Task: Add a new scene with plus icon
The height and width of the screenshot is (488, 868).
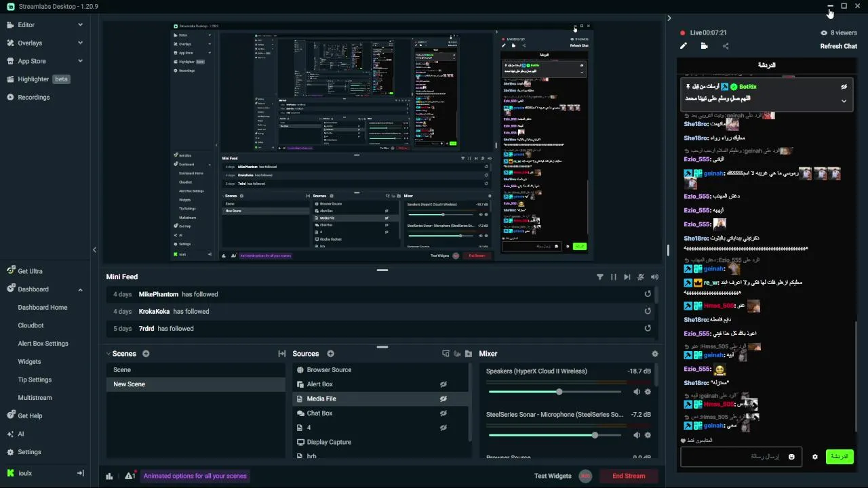Action: 146,354
